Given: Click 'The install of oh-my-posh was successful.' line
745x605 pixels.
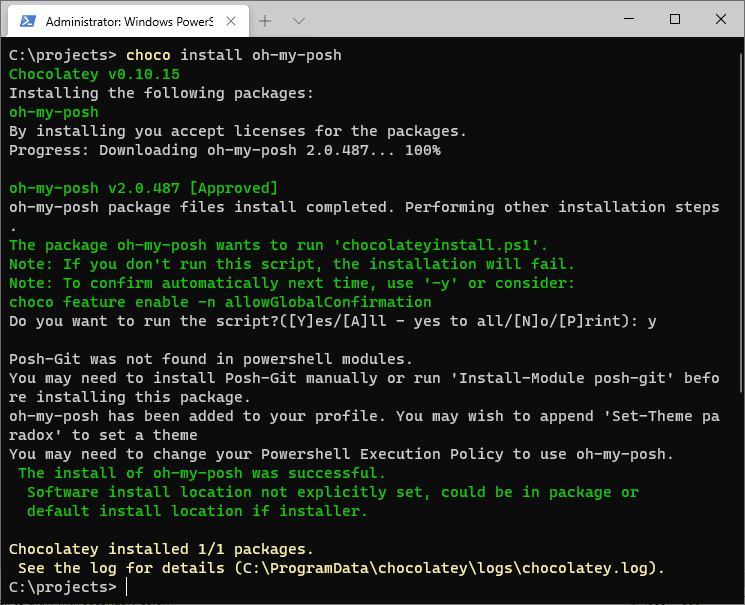Looking at the screenshot, I should pyautogui.click(x=202, y=473).
